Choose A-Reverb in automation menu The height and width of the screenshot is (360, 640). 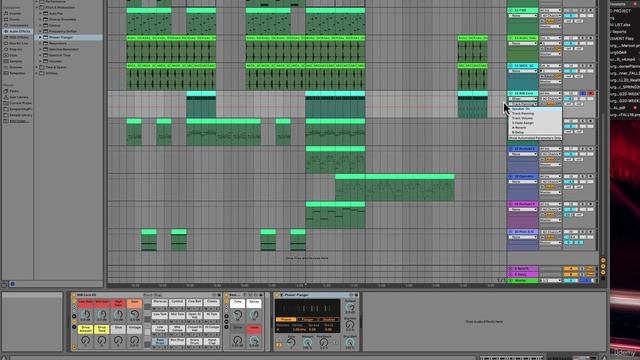pyautogui.click(x=535, y=128)
